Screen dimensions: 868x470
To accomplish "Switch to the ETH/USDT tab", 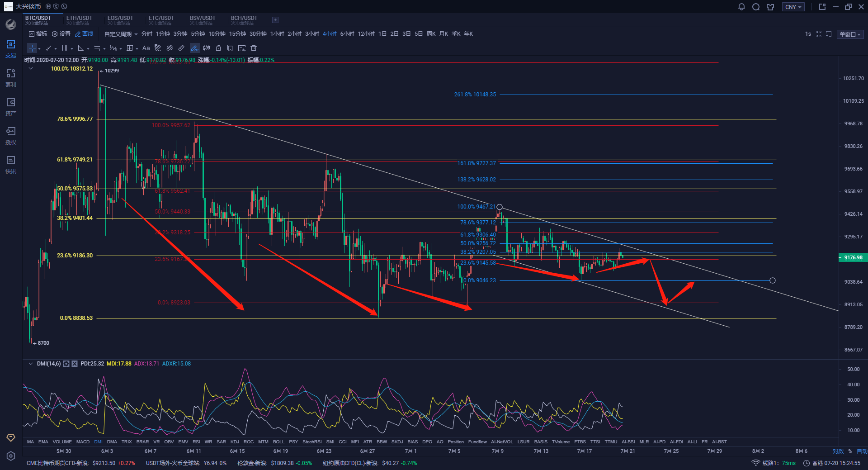I will [x=79, y=20].
